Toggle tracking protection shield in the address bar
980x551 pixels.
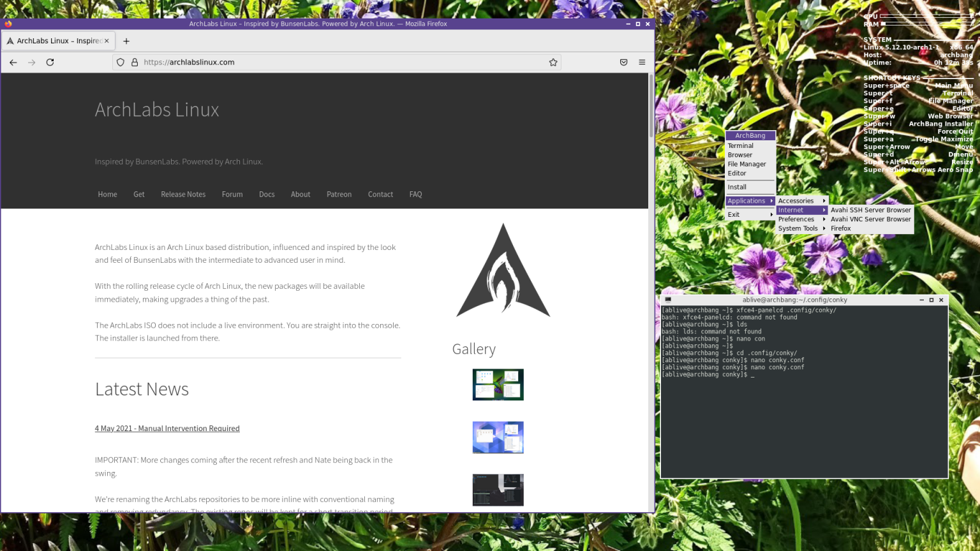pyautogui.click(x=120, y=62)
